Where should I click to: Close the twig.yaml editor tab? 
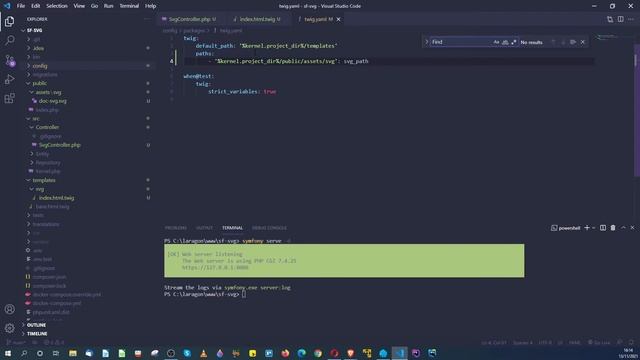pyautogui.click(x=338, y=19)
